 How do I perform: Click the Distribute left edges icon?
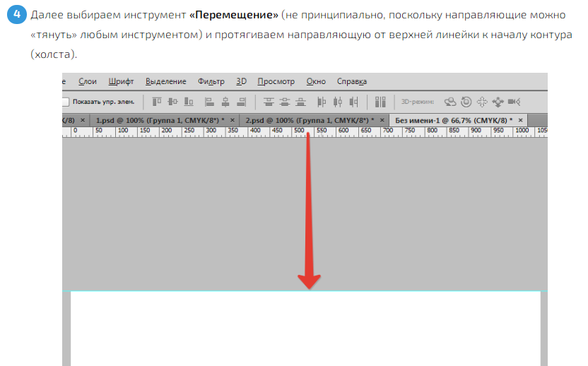tap(322, 102)
